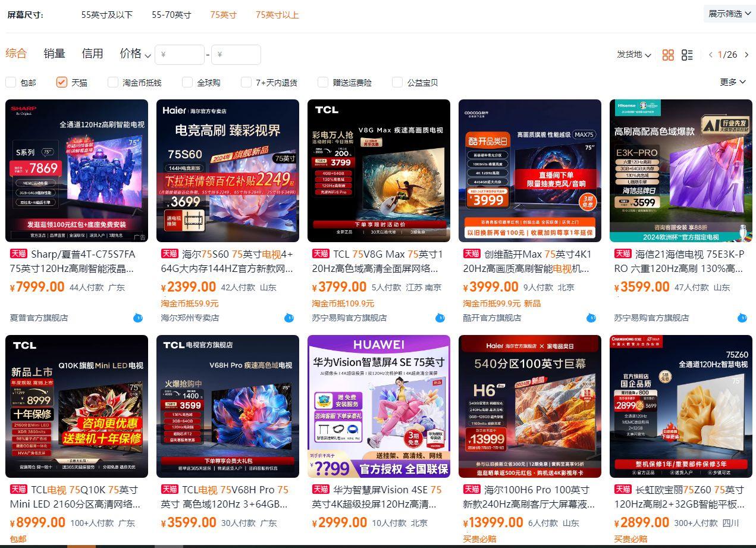Toggle 公益宝贝 checkbox

point(397,82)
